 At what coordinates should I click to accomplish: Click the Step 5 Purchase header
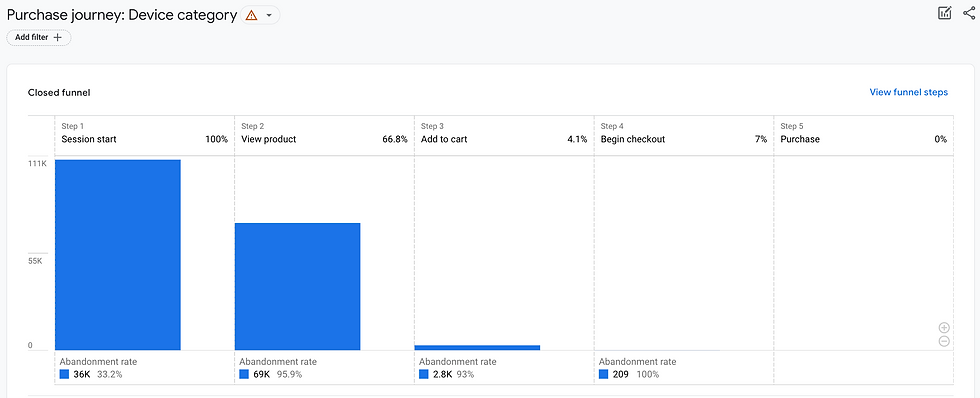pos(864,134)
